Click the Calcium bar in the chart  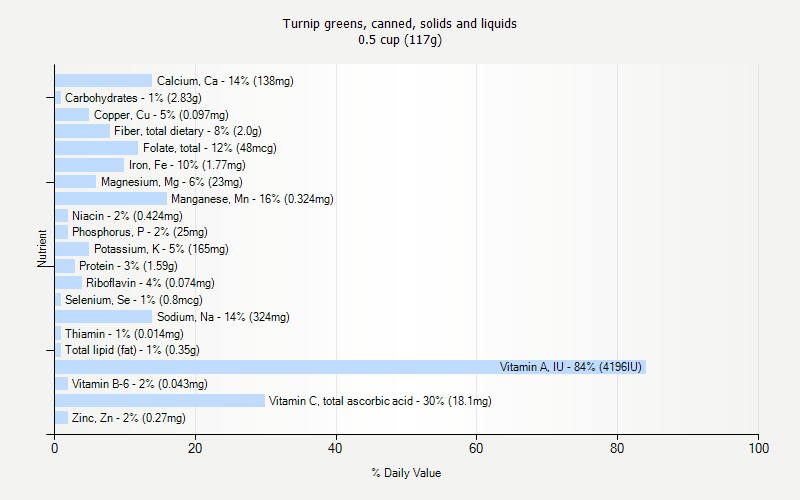click(x=104, y=81)
